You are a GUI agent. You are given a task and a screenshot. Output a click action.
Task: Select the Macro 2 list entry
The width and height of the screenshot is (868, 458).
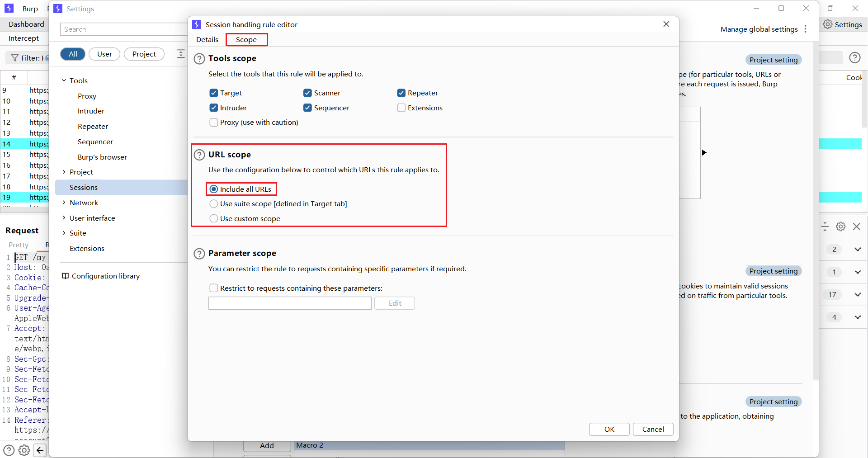coord(429,445)
